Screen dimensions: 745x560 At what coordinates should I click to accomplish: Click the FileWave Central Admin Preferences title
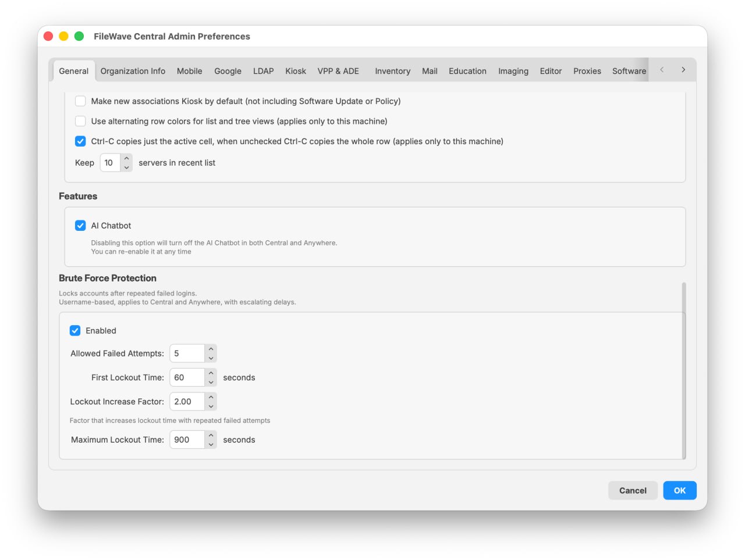coord(172,36)
